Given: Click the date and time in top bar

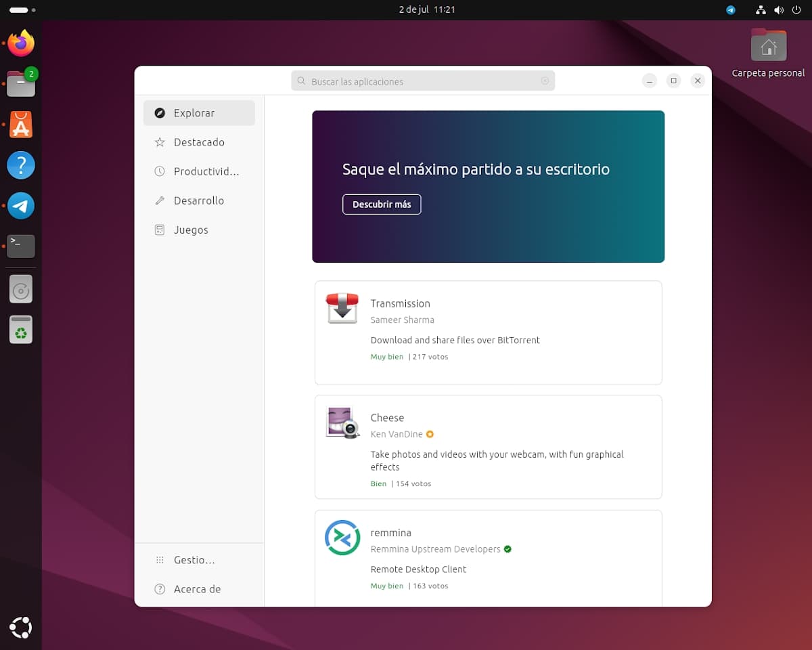Looking at the screenshot, I should [426, 9].
